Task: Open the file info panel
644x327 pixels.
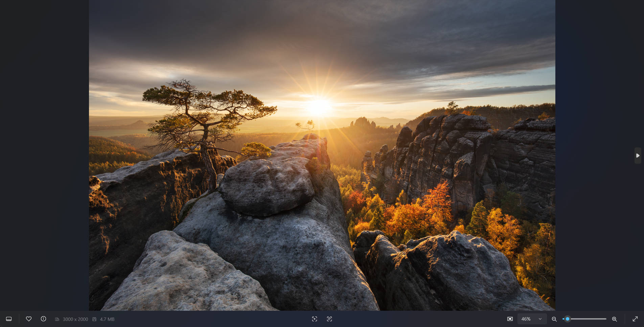Action: pyautogui.click(x=43, y=319)
